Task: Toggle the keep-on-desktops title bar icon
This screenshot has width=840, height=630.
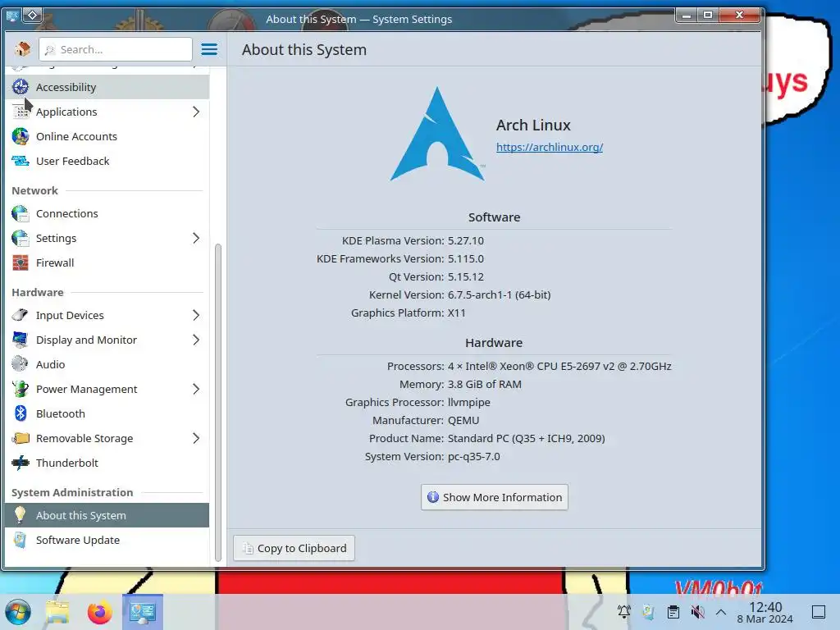Action: coord(32,15)
